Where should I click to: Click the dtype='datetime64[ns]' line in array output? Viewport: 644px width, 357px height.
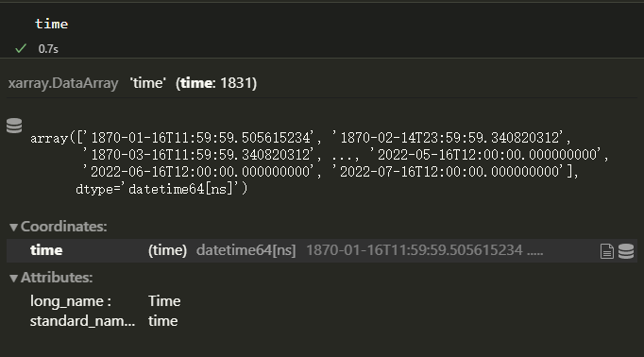(161, 189)
